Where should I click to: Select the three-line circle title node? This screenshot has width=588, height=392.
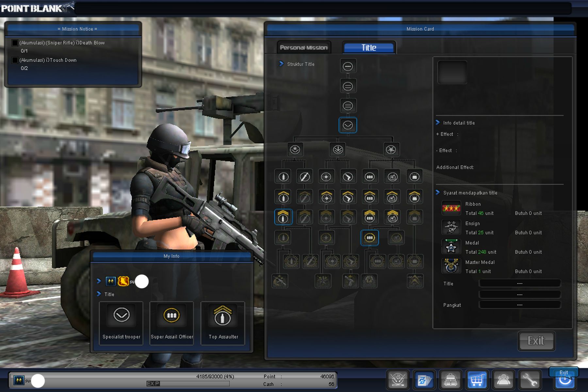(348, 106)
